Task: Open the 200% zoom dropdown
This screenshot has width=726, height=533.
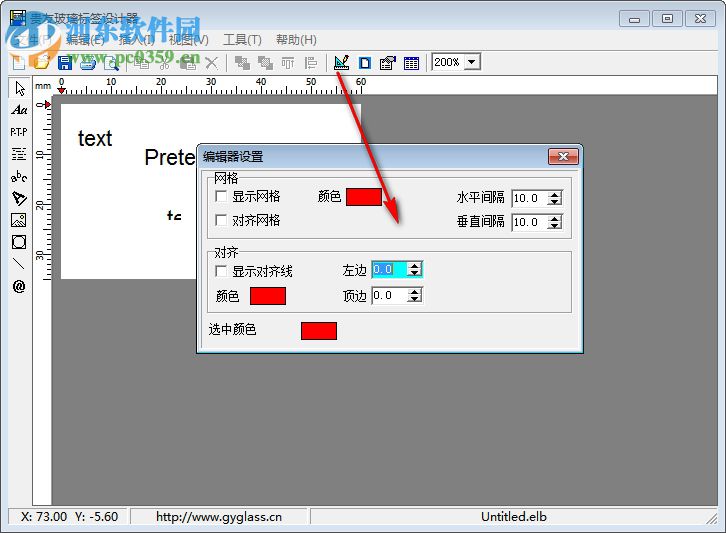Action: click(x=472, y=62)
